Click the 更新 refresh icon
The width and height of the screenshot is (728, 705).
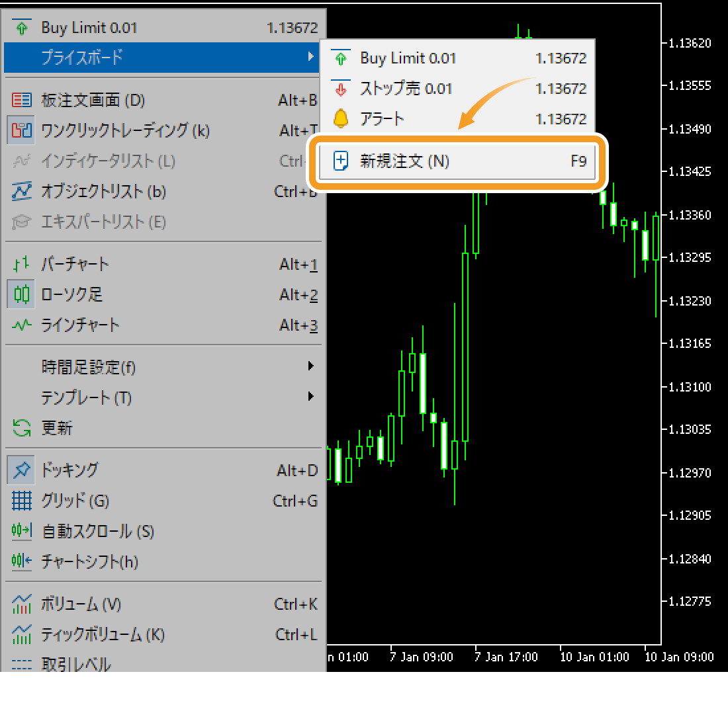[x=21, y=428]
